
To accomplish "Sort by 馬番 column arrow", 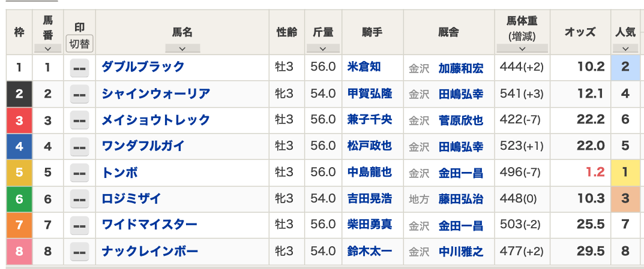I will click(47, 49).
